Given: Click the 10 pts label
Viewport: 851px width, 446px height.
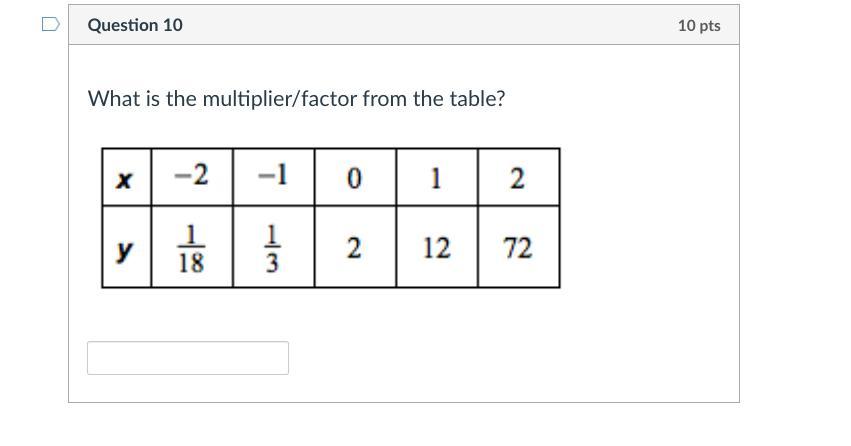Looking at the screenshot, I should (698, 26).
